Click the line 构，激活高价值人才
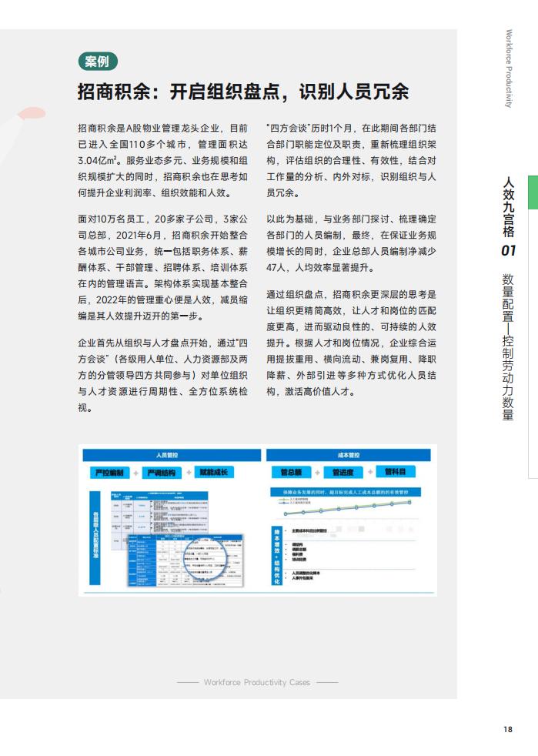The image size is (538, 756). 312,392
